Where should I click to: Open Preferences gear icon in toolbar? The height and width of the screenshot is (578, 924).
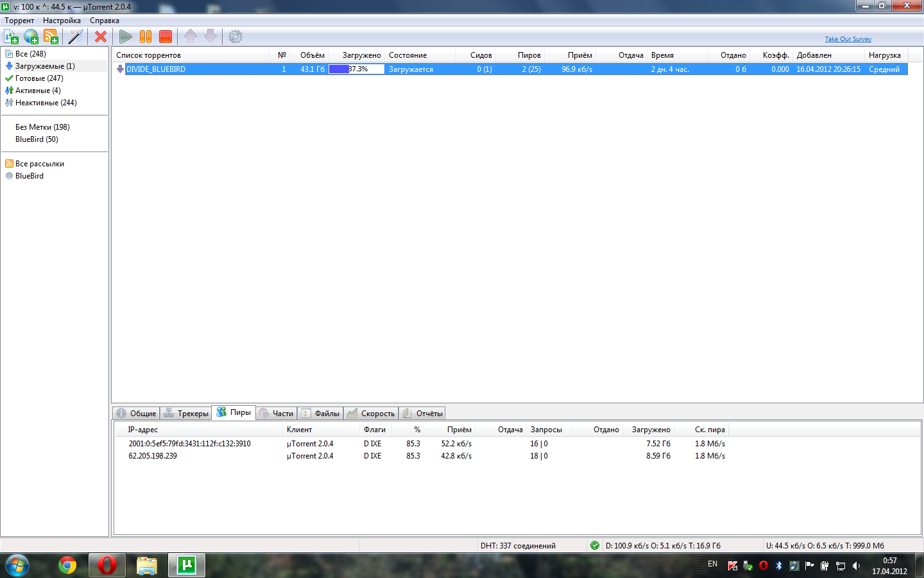235,37
